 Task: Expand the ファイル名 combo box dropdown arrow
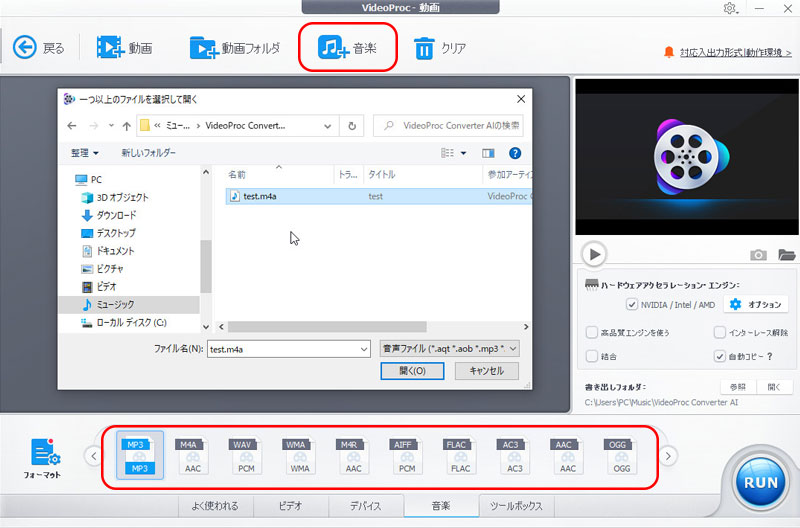pos(364,349)
